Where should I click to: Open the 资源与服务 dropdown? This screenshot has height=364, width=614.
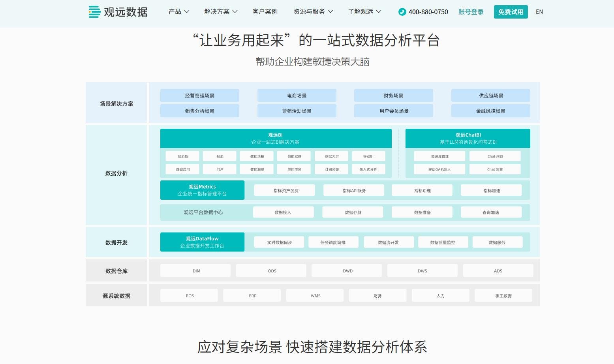313,12
